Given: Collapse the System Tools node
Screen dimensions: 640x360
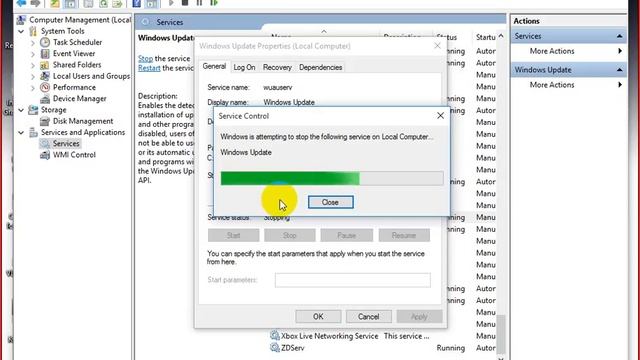Looking at the screenshot, I should (x=21, y=31).
